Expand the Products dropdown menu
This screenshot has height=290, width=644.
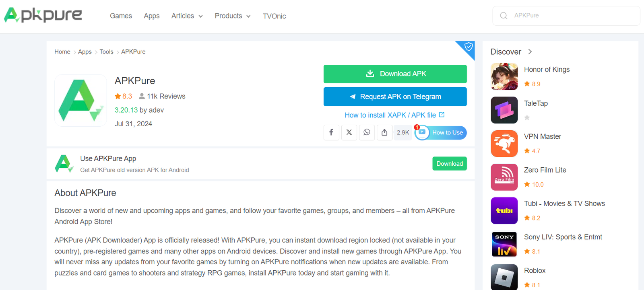pyautogui.click(x=232, y=16)
